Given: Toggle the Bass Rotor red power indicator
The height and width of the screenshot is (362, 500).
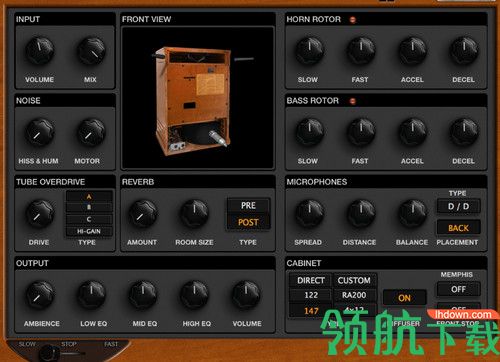Looking at the screenshot, I should [x=353, y=101].
